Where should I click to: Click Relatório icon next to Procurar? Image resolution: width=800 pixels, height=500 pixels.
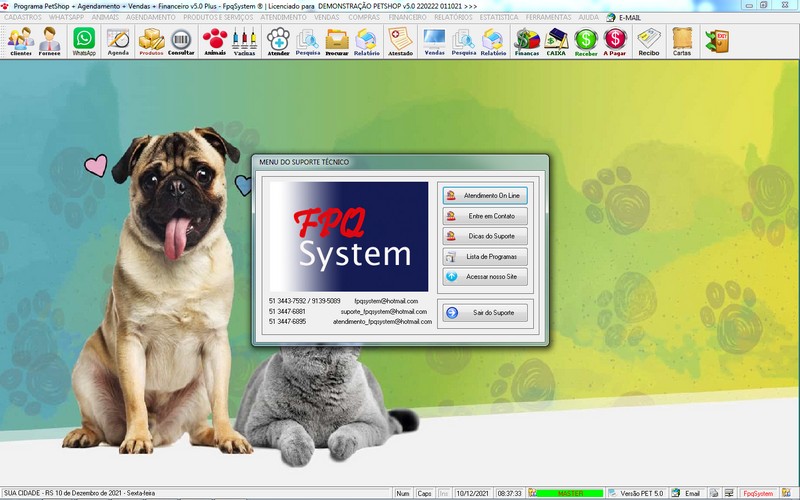click(366, 41)
